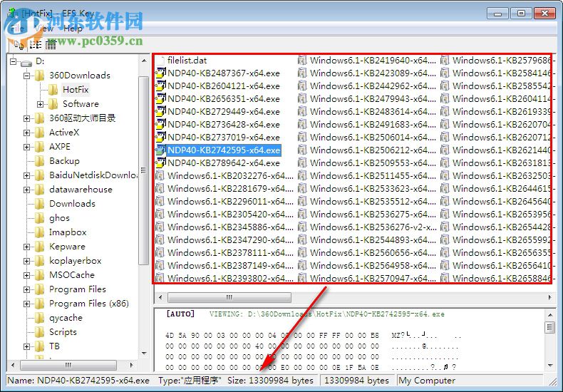
Task: Click icon of NDP40-KB2487367-x64.exe
Action: [160, 73]
